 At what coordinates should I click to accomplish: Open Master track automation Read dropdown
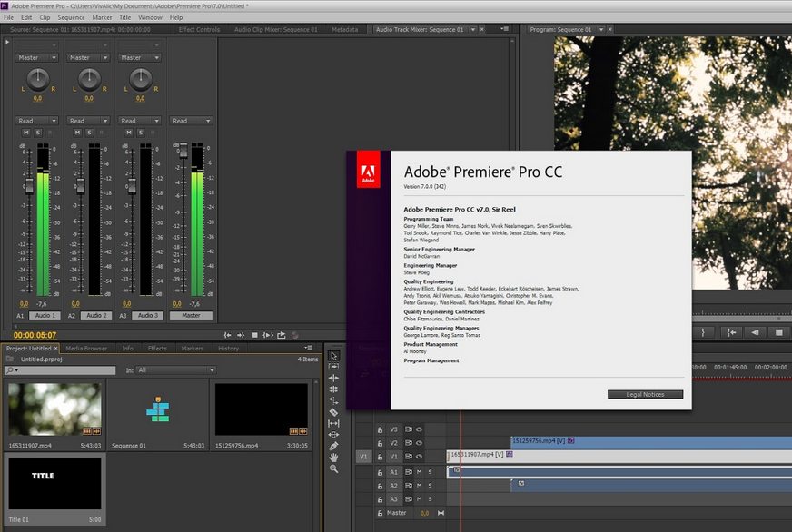click(x=191, y=121)
